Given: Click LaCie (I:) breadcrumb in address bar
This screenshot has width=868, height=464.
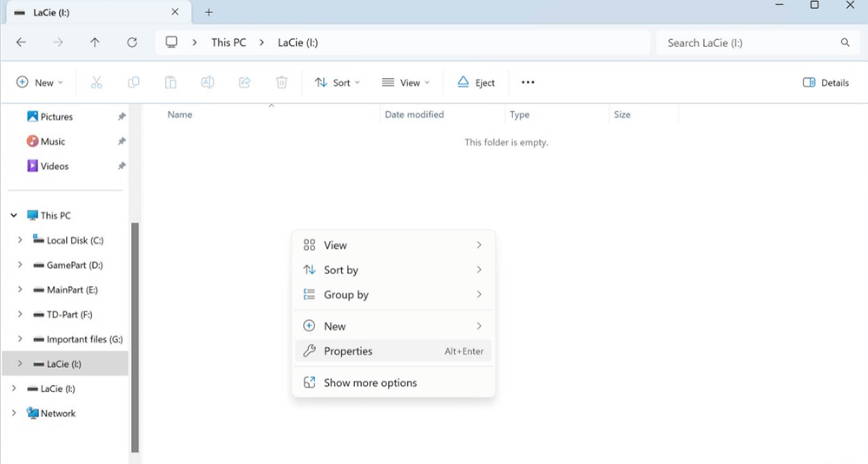Looking at the screenshot, I should tap(298, 42).
